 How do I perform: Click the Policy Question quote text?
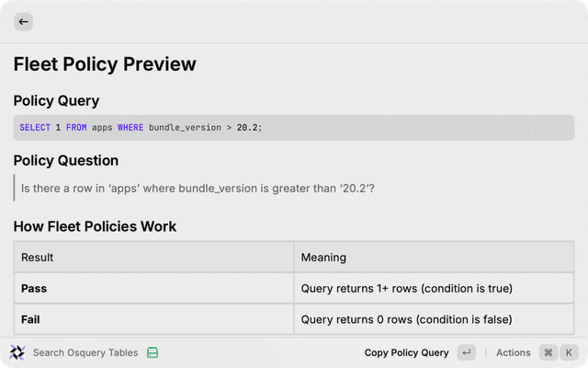coord(198,189)
